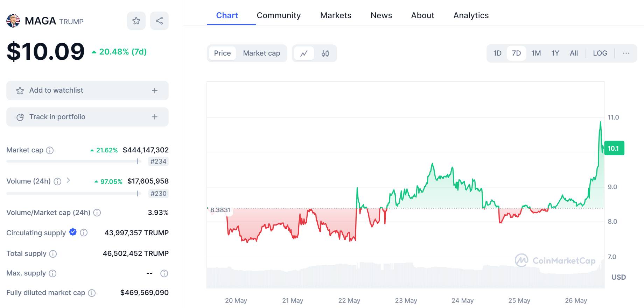Click the 20.48% (7d) change indicator

coord(119,52)
